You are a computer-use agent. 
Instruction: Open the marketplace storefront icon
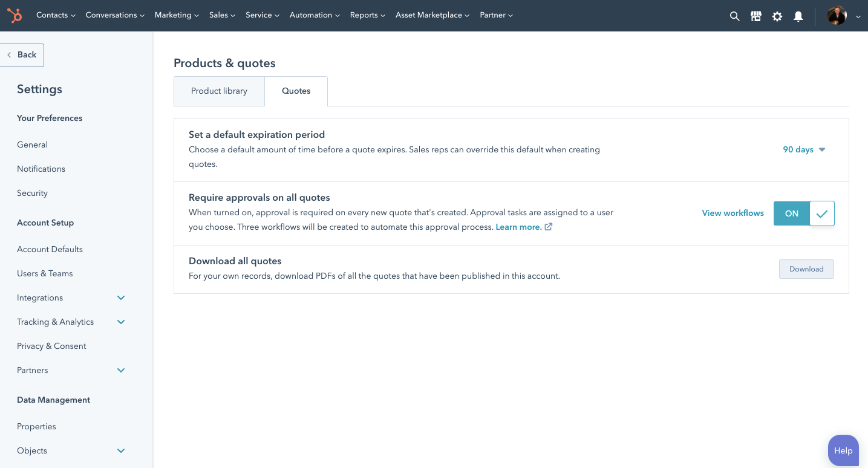coord(756,16)
